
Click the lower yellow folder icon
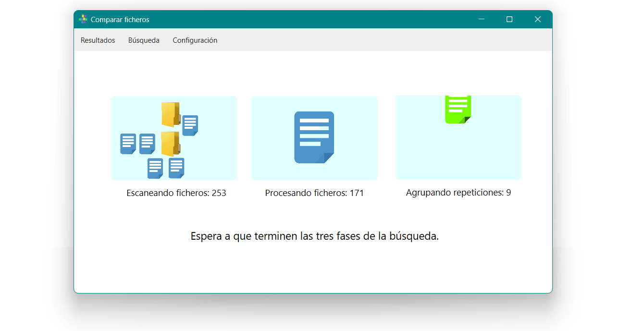pyautogui.click(x=170, y=144)
